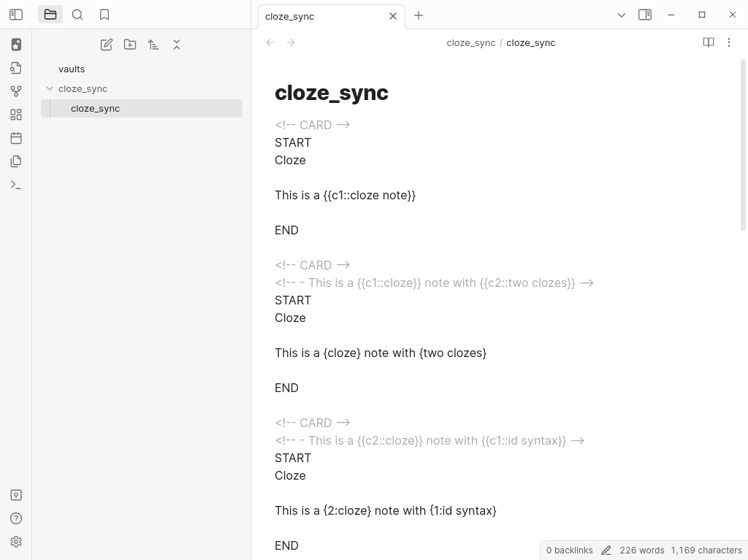
Task: Open Obsidian settings
Action: pos(16,542)
